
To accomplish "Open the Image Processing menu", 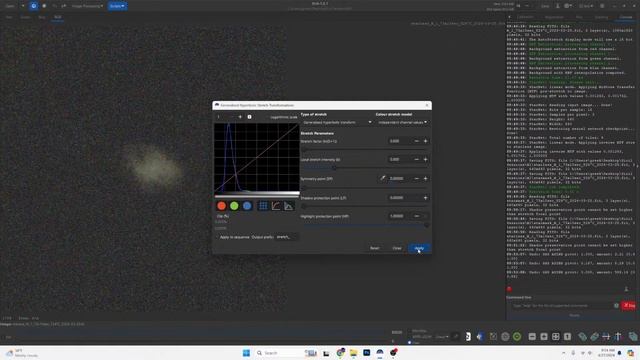I will (87, 6).
